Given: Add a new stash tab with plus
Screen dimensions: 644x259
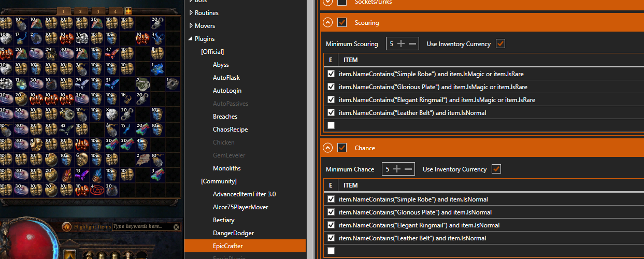Looking at the screenshot, I should point(128,10).
